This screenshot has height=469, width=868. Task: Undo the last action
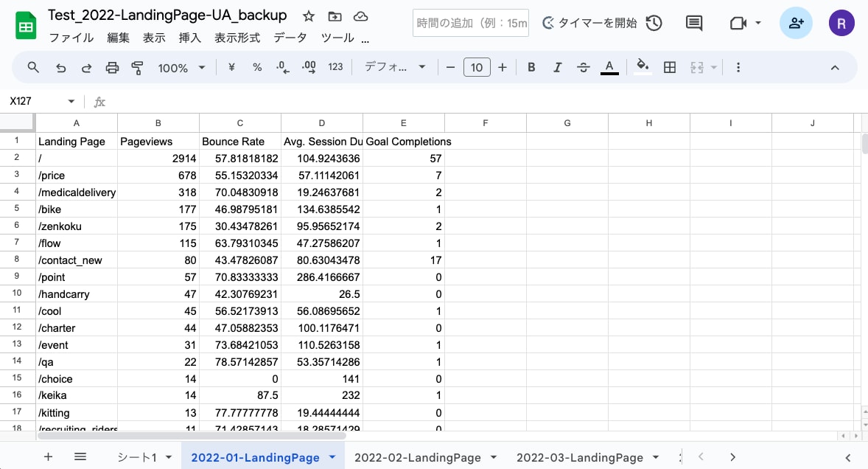61,68
